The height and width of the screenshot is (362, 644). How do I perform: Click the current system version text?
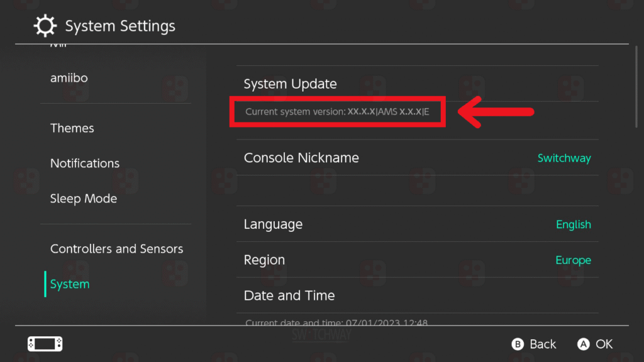point(337,112)
